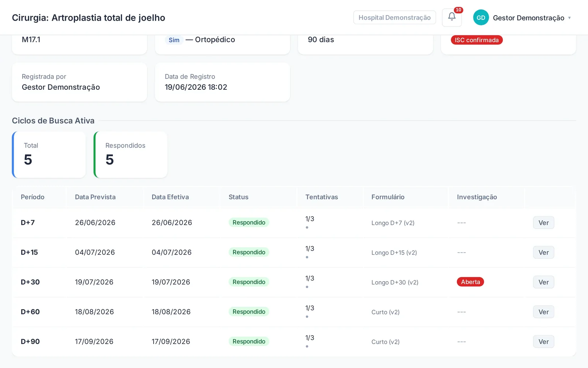Click the Longo D+7 (v2) form link
The height and width of the screenshot is (368, 588).
click(393, 223)
